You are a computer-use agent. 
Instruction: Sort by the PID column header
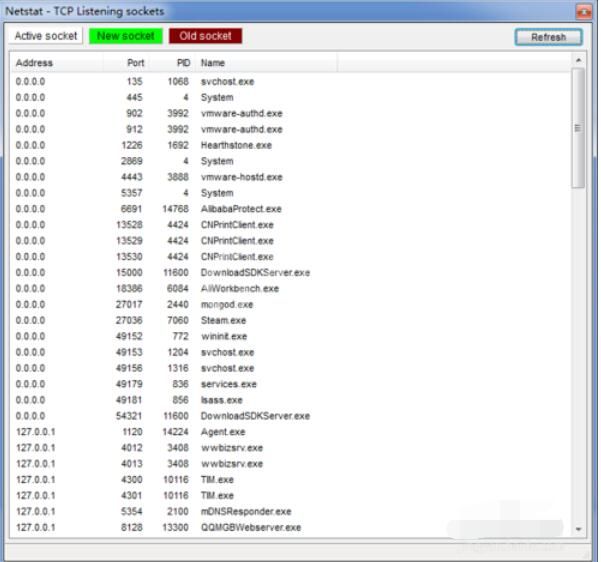coord(172,63)
